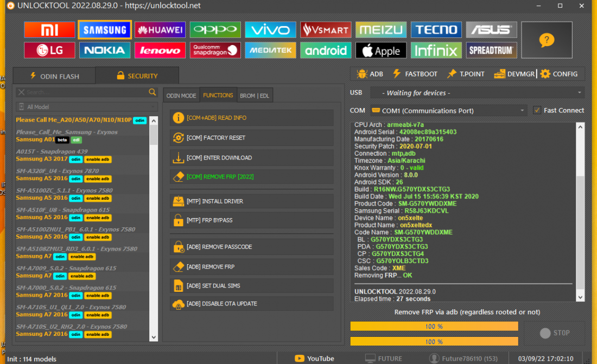Click the search magnifier icon
Image resolution: width=597 pixels, height=364 pixels.
coord(153,92)
